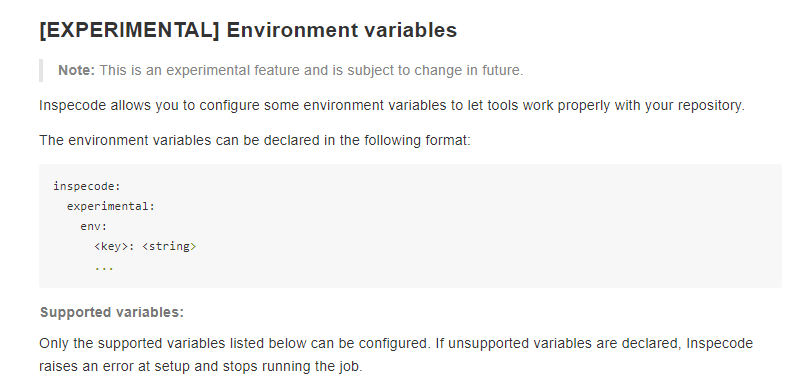This screenshot has width=794, height=386.
Task: Click the ellipsis line in code block
Action: 104,267
